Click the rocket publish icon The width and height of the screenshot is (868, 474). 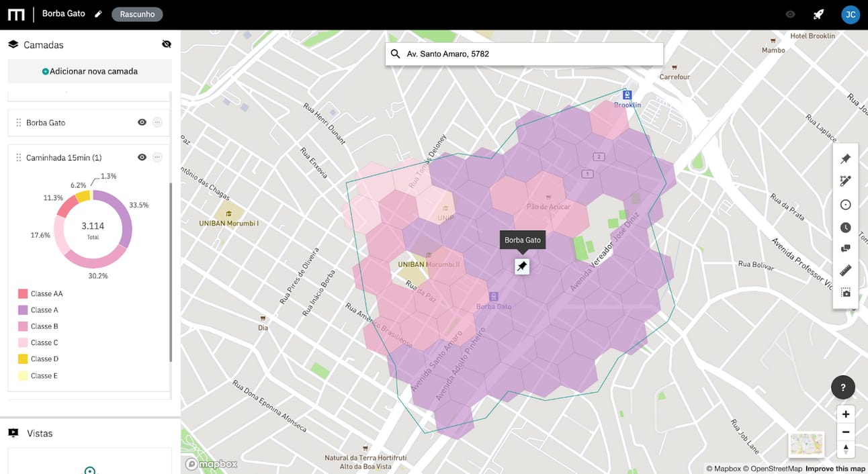(818, 14)
